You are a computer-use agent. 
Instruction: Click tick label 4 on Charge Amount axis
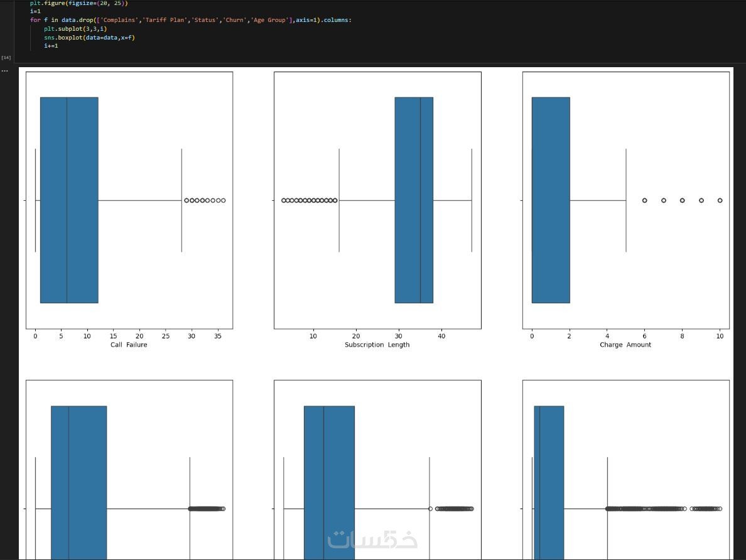tap(607, 336)
